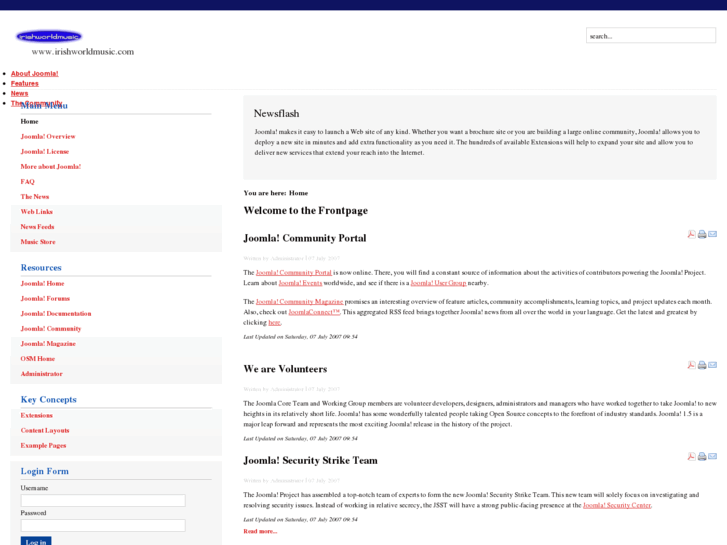This screenshot has height=545, width=727.
Task: Open Content Layouts under Key Concepts
Action: pos(45,430)
